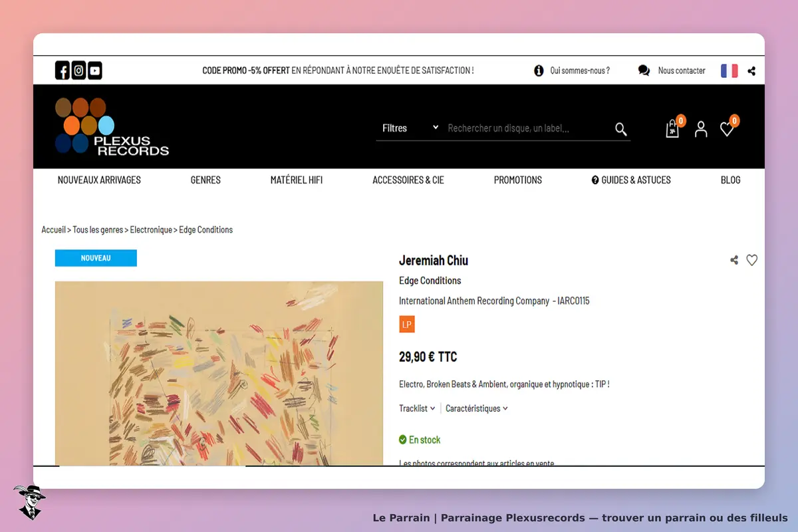Open the Promotions menu
Image resolution: width=798 pixels, height=532 pixels.
(x=518, y=180)
